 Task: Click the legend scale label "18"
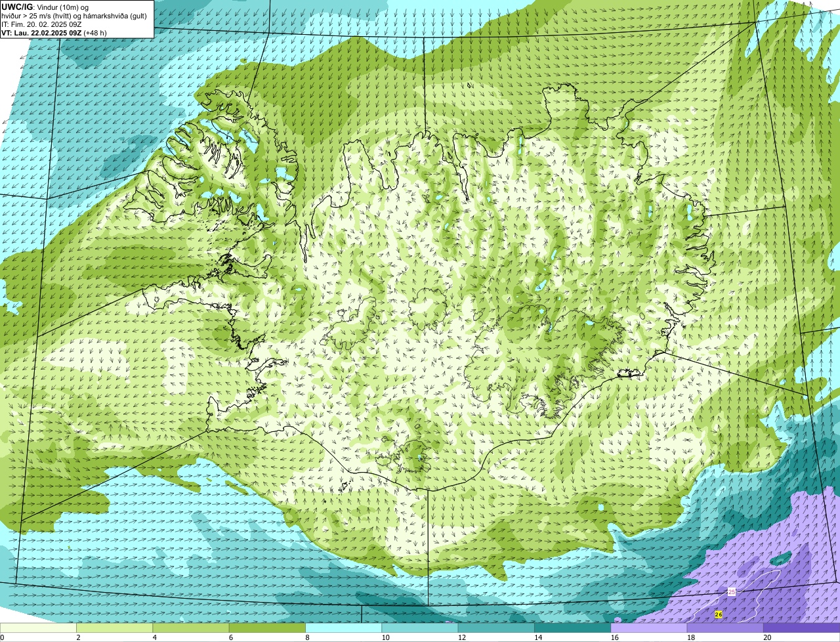click(691, 637)
